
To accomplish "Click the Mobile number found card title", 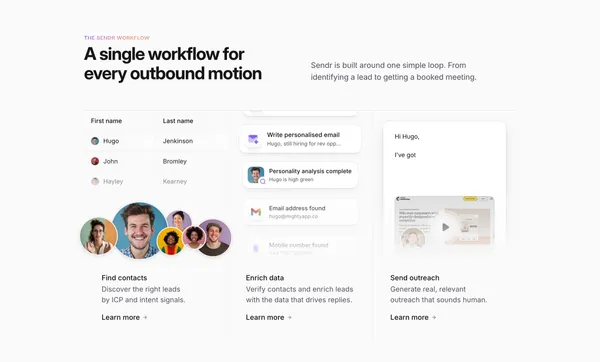I will (x=298, y=245).
